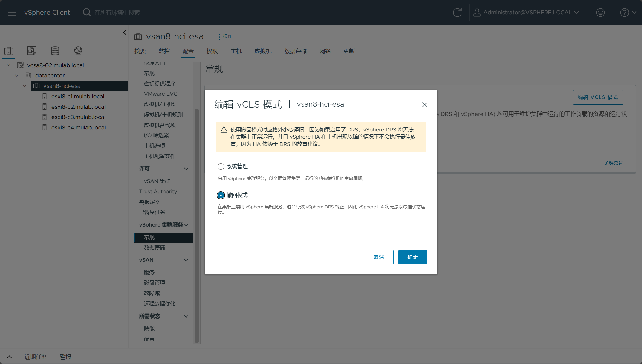The image size is (642, 364).
Task: Switch to the 监控 tab
Action: tap(164, 51)
